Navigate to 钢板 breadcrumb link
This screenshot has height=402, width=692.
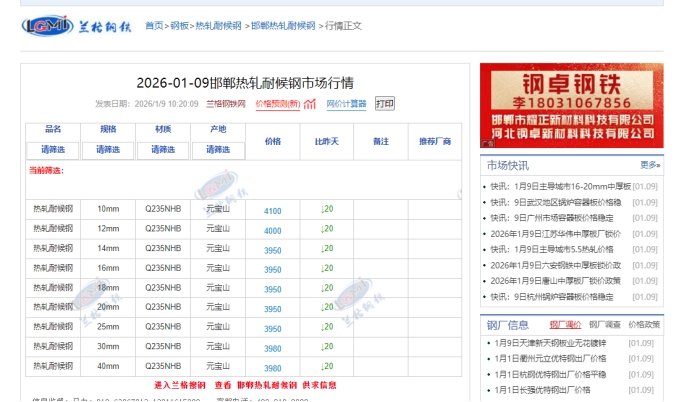pyautogui.click(x=180, y=25)
